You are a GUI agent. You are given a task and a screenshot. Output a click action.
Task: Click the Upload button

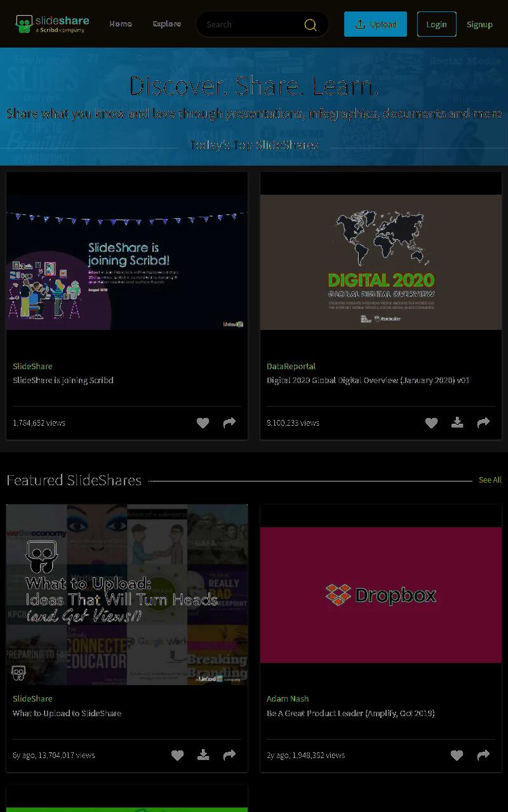tap(375, 24)
